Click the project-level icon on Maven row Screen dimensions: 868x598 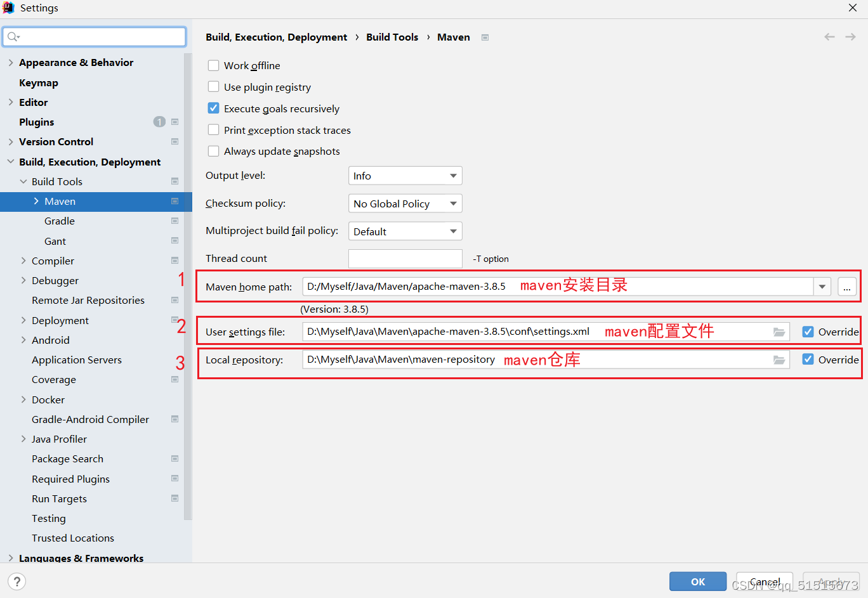[174, 201]
